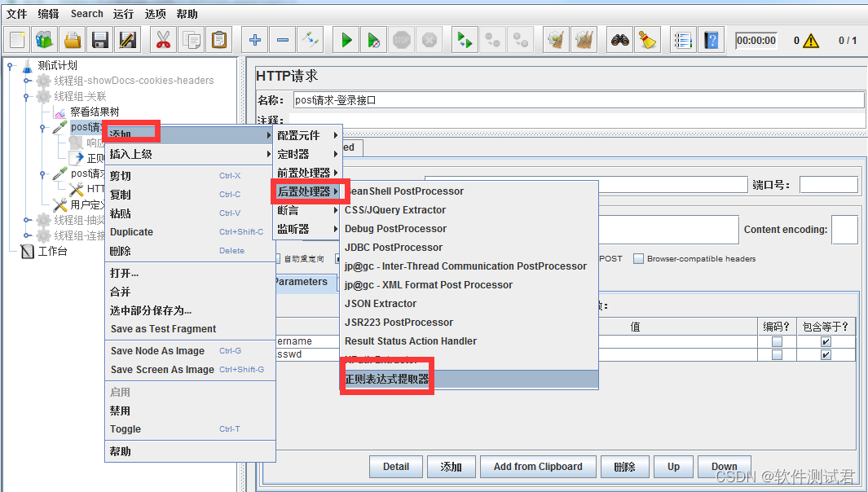The image size is (868, 492).
Task: Expand the 配置元件 submenu
Action: (307, 135)
